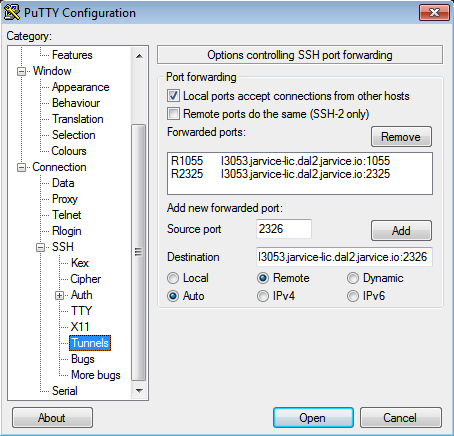Select the Local radio button
Viewport: 454px width, 436px height.
pos(173,278)
